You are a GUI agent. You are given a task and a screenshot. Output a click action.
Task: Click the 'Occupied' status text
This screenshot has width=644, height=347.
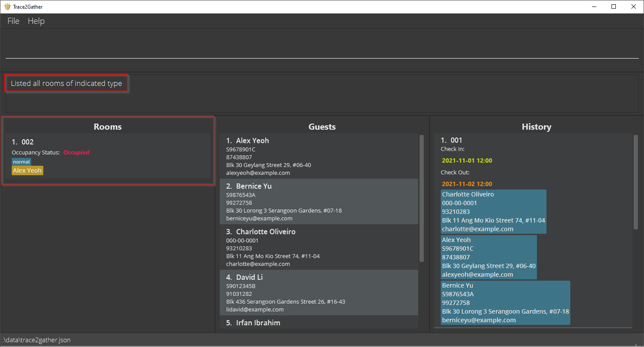[76, 152]
